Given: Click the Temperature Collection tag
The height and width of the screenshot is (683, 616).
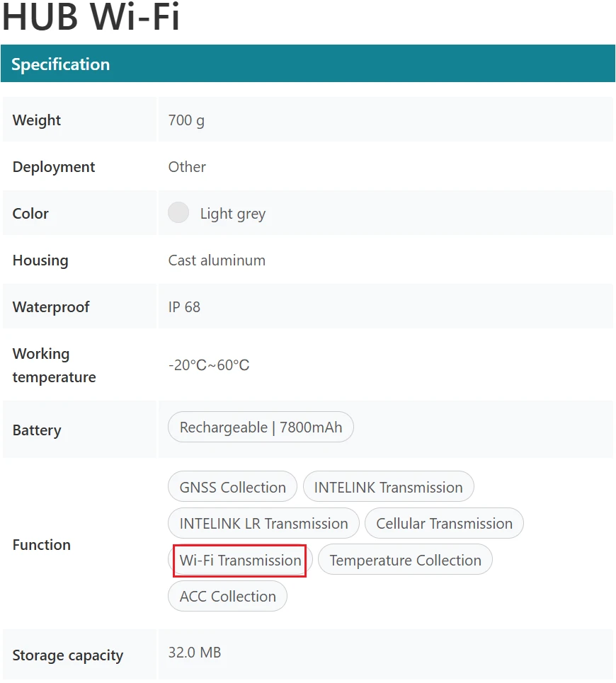Looking at the screenshot, I should 405,561.
